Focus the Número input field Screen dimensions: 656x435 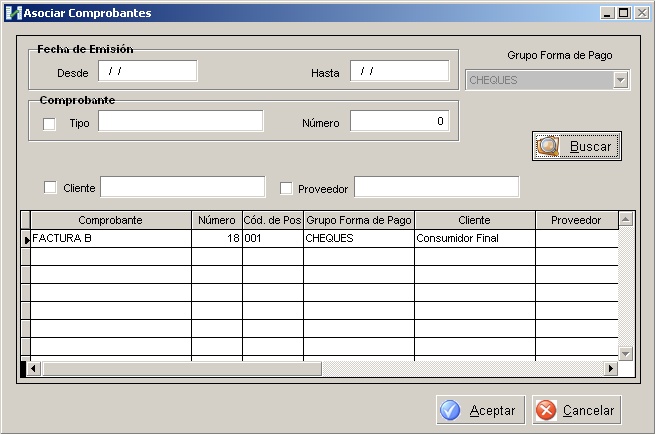399,122
